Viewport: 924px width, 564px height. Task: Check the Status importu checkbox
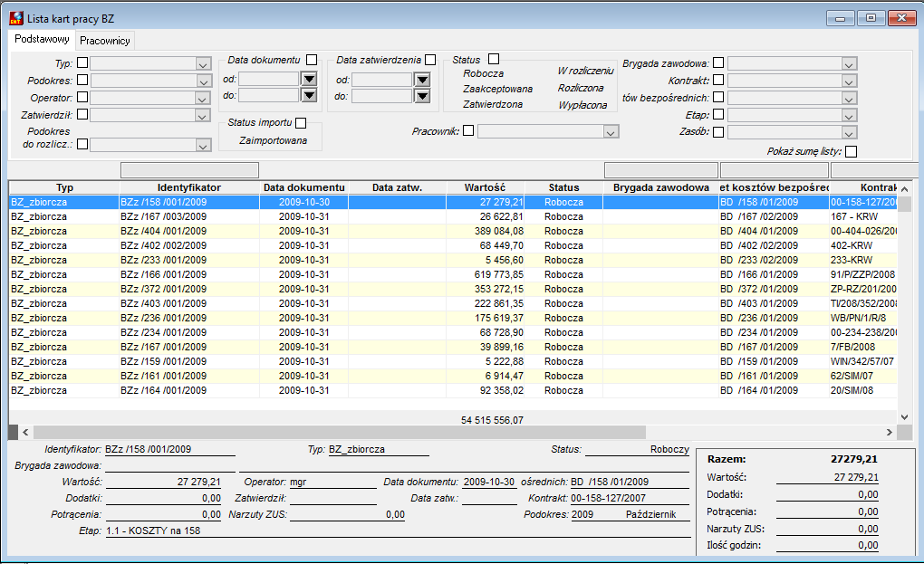click(301, 122)
